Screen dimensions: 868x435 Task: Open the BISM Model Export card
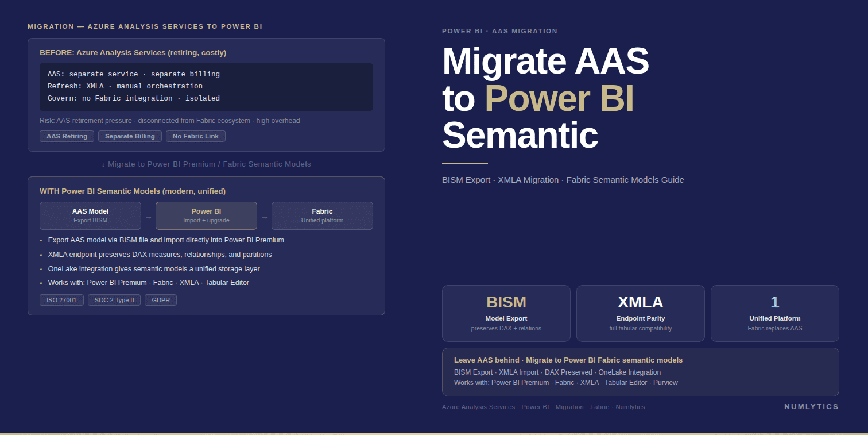tap(506, 313)
